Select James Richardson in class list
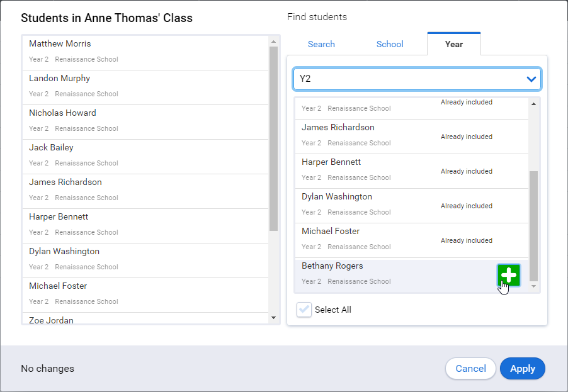This screenshot has height=392, width=568. (145, 191)
